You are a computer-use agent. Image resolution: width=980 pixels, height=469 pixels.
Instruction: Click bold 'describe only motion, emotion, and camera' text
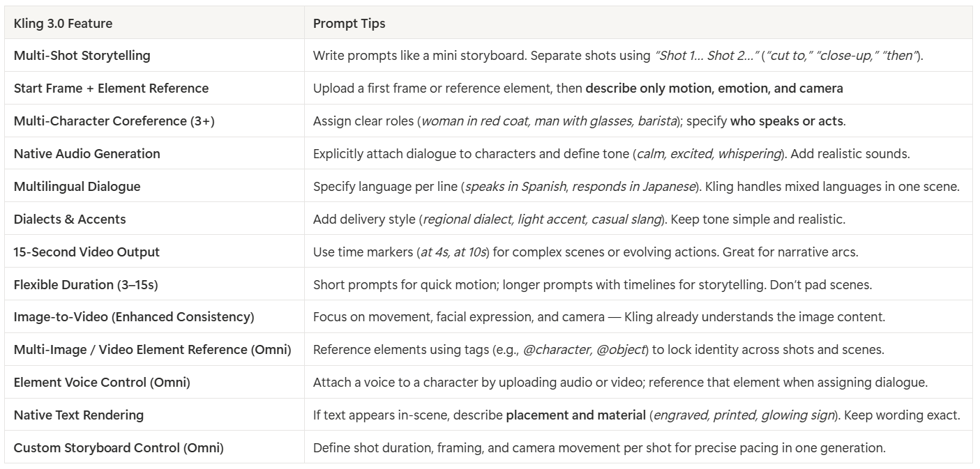pos(714,89)
